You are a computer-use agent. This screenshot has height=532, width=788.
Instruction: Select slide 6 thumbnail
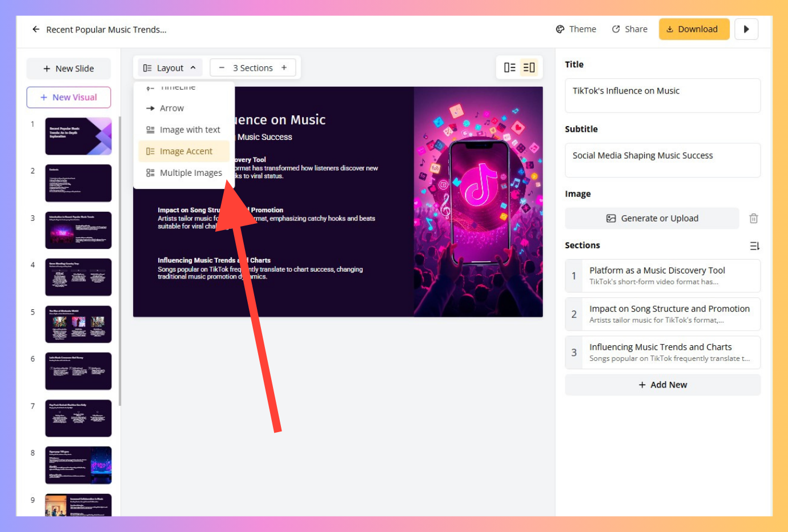(x=78, y=371)
